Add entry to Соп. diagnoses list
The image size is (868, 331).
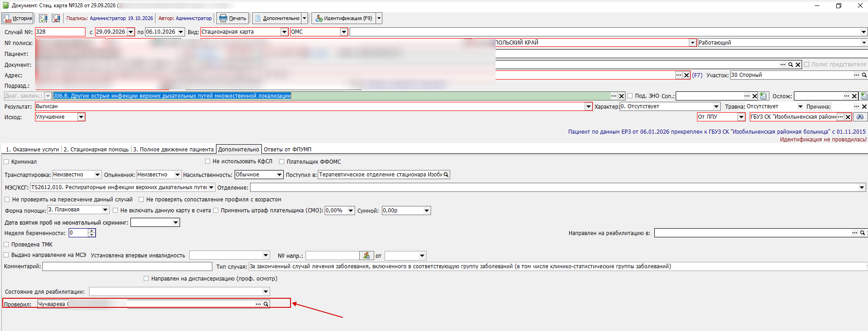[763, 96]
